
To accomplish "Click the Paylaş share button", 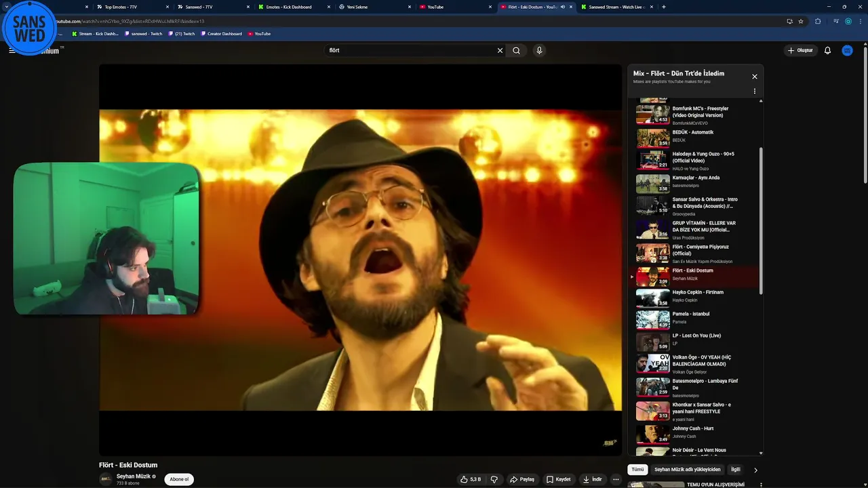I will tap(522, 479).
